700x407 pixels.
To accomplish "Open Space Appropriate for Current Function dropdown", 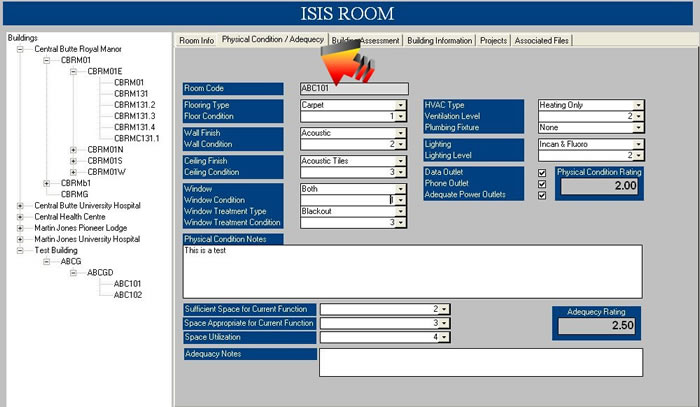I will (x=444, y=323).
